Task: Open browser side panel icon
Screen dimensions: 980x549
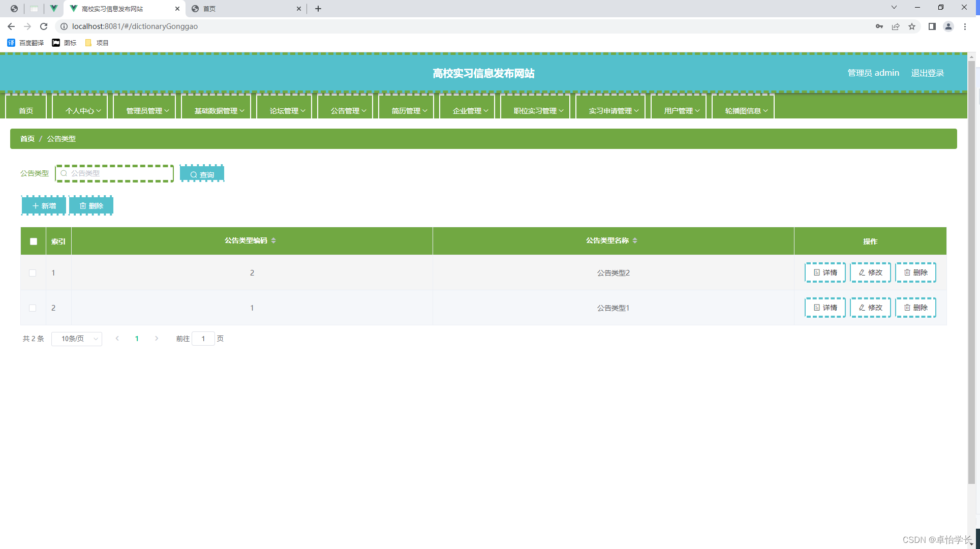Action: (932, 26)
